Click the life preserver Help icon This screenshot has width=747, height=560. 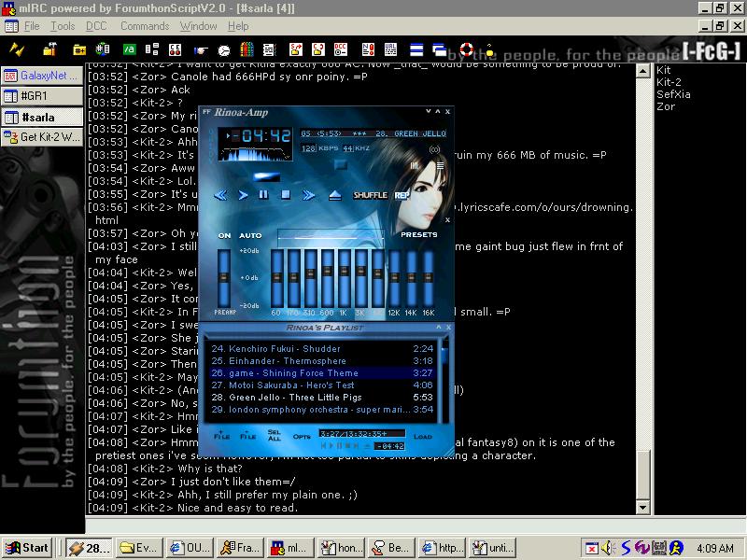[466, 49]
